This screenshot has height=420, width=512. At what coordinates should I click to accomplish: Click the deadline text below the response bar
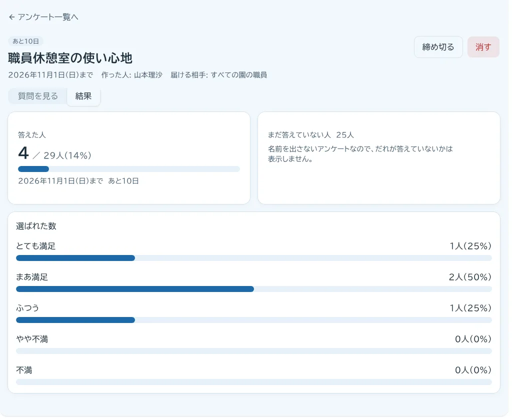[78, 181]
